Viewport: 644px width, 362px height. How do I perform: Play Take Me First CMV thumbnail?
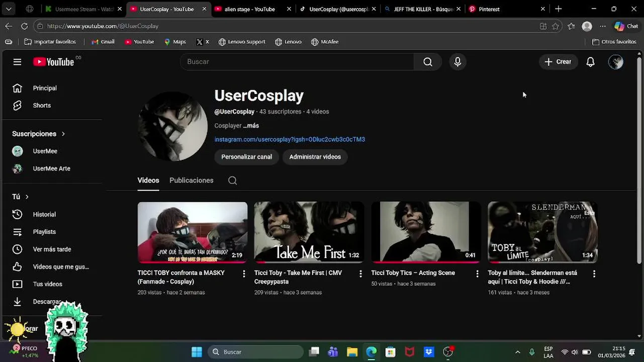coord(309,232)
